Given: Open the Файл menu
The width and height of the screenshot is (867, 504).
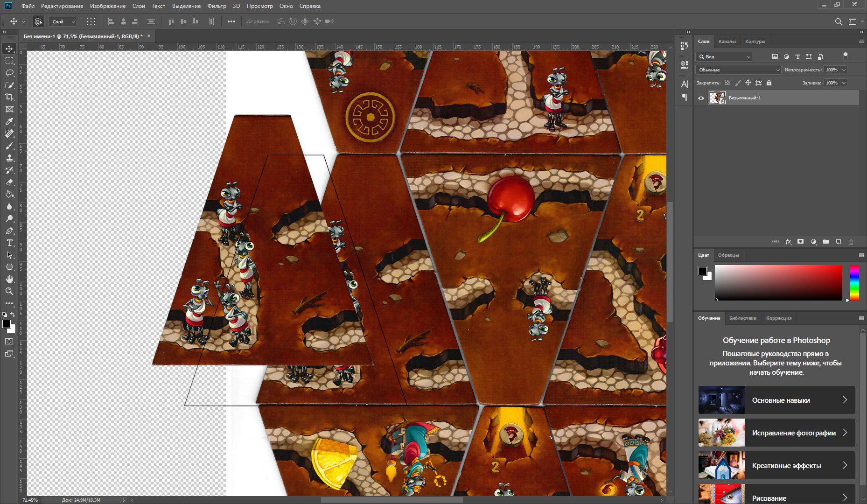Looking at the screenshot, I should point(28,6).
